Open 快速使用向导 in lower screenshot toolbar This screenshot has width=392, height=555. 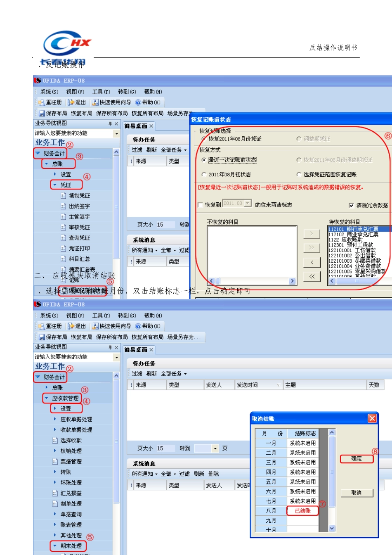[x=112, y=326]
